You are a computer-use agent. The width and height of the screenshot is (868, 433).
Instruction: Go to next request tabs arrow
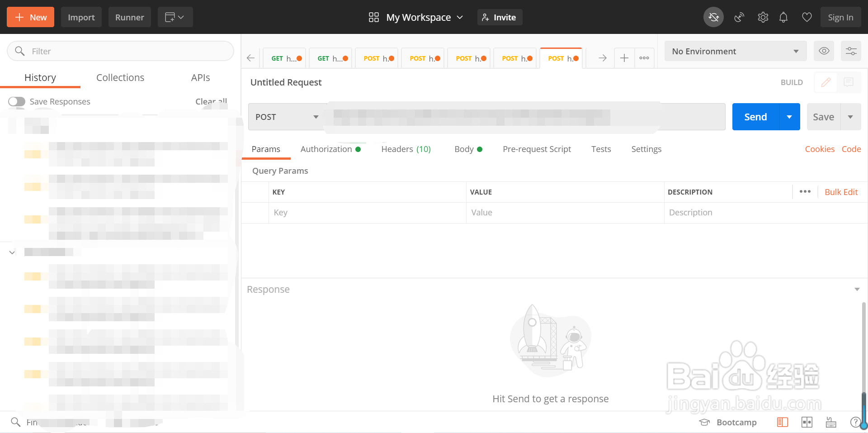(x=602, y=58)
